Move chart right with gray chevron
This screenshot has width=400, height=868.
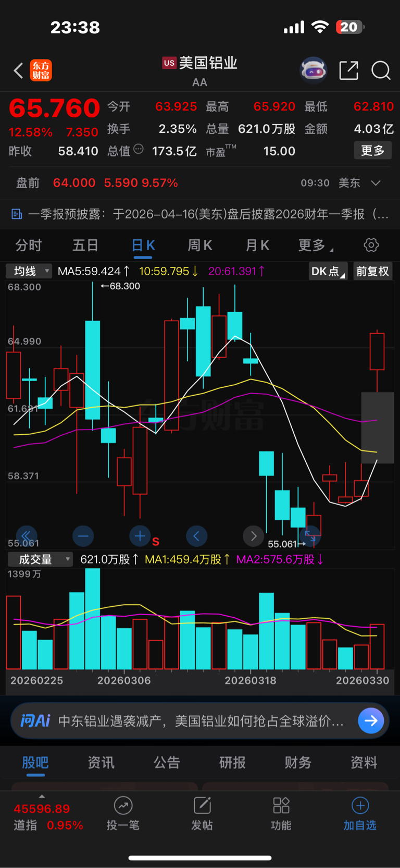tap(254, 535)
